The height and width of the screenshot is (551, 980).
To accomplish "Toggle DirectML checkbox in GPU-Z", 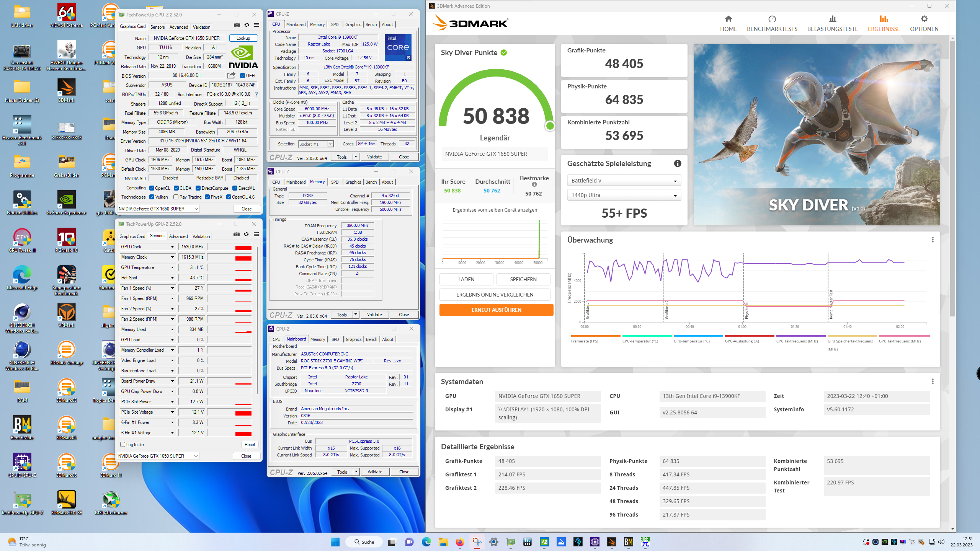I will (x=235, y=188).
